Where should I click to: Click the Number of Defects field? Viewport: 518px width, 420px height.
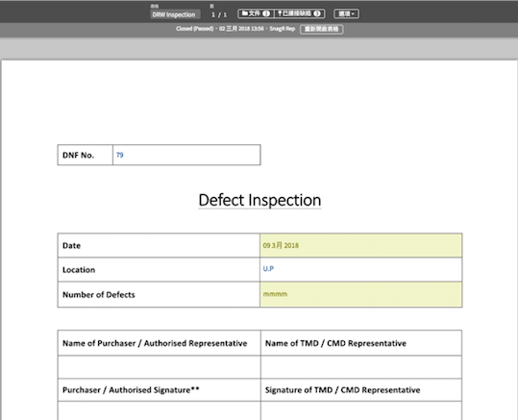pos(360,294)
